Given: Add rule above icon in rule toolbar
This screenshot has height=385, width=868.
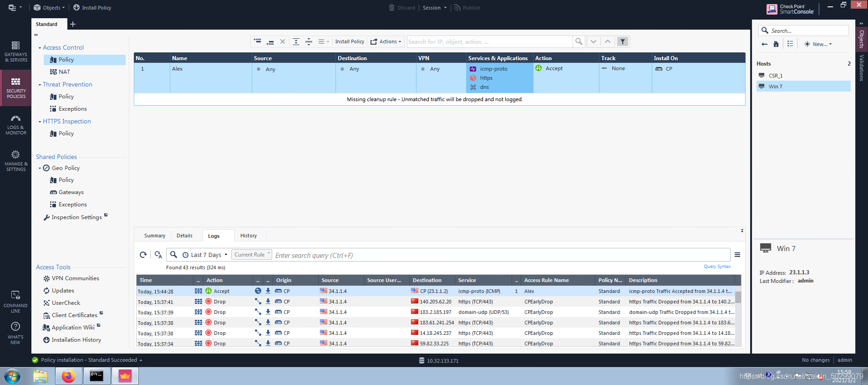Looking at the screenshot, I should pyautogui.click(x=257, y=41).
